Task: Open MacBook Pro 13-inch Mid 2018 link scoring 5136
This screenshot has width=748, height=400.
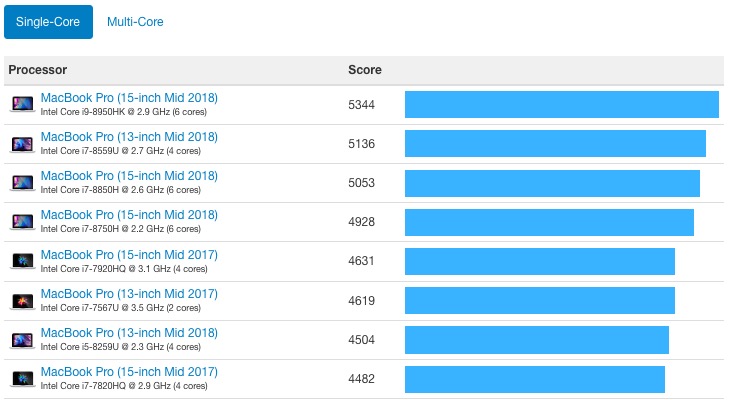Action: 129,137
